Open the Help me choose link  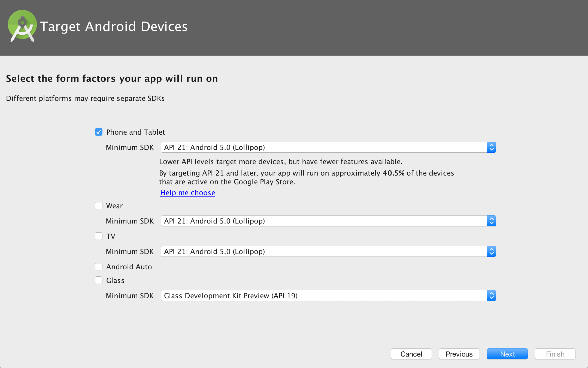click(187, 193)
